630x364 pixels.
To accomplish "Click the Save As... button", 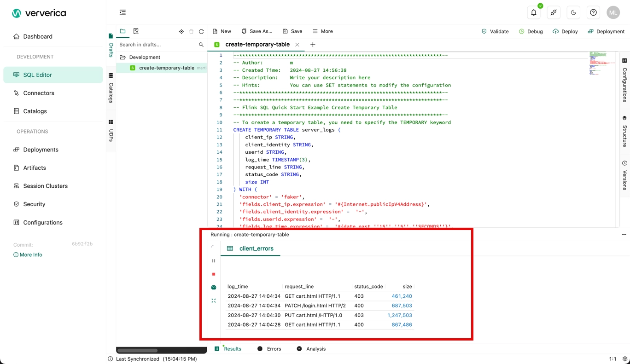I will pyautogui.click(x=257, y=31).
